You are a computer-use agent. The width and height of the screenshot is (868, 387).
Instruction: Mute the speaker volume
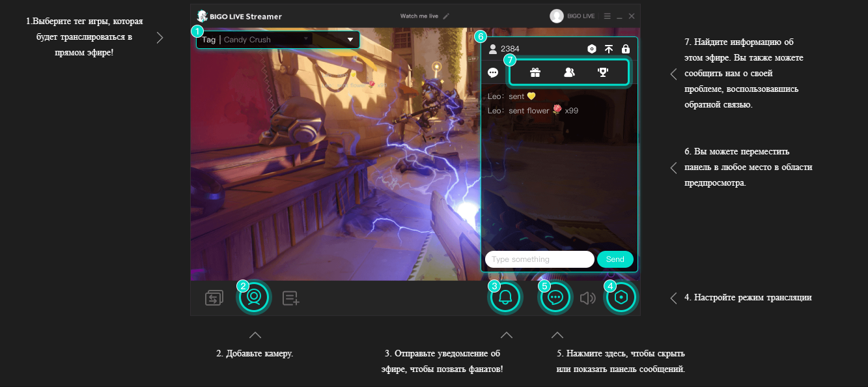588,298
